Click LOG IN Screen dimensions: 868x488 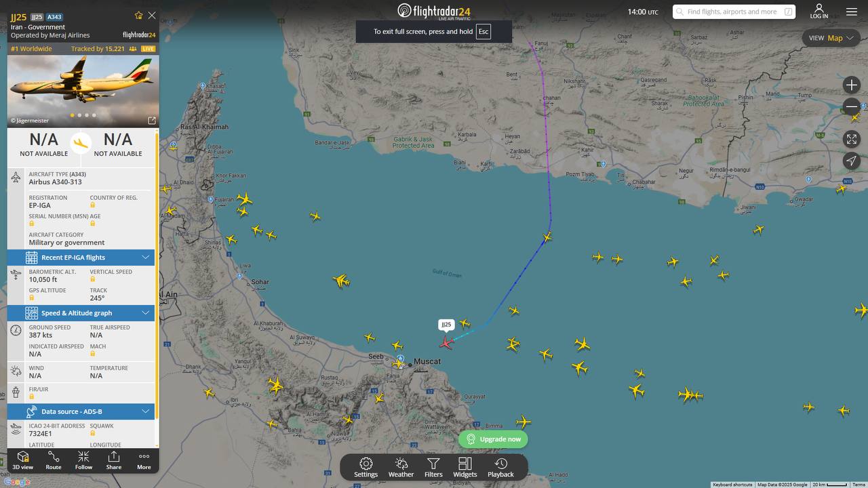819,12
